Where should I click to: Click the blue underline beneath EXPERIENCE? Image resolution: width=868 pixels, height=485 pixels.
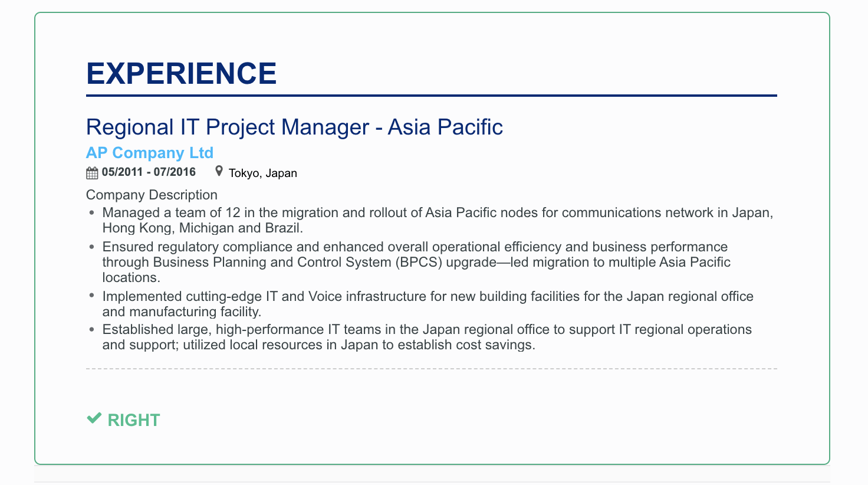pyautogui.click(x=432, y=96)
